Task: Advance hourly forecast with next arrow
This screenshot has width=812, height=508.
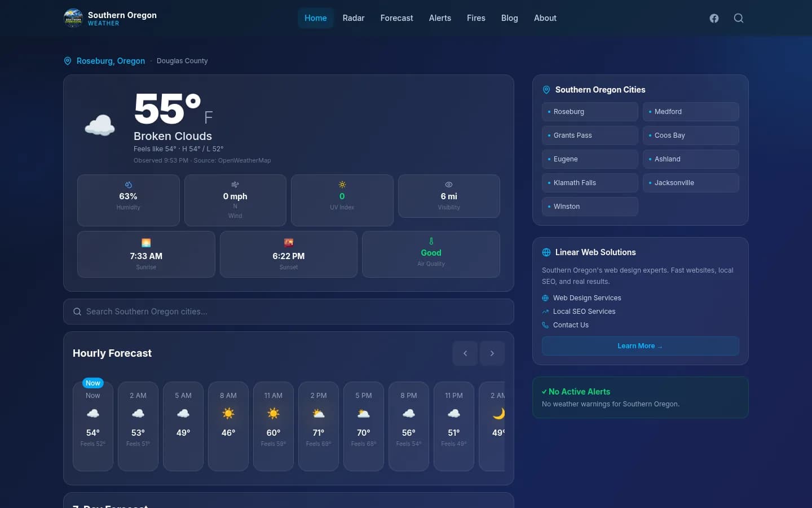Action: coord(492,353)
